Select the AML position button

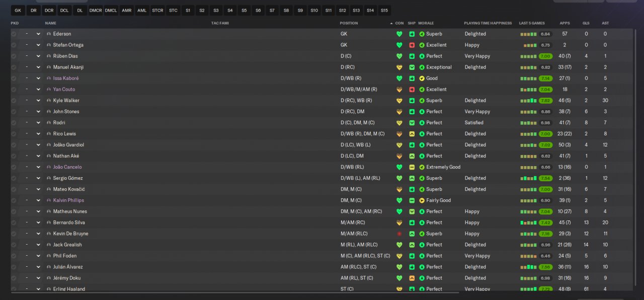tap(142, 10)
